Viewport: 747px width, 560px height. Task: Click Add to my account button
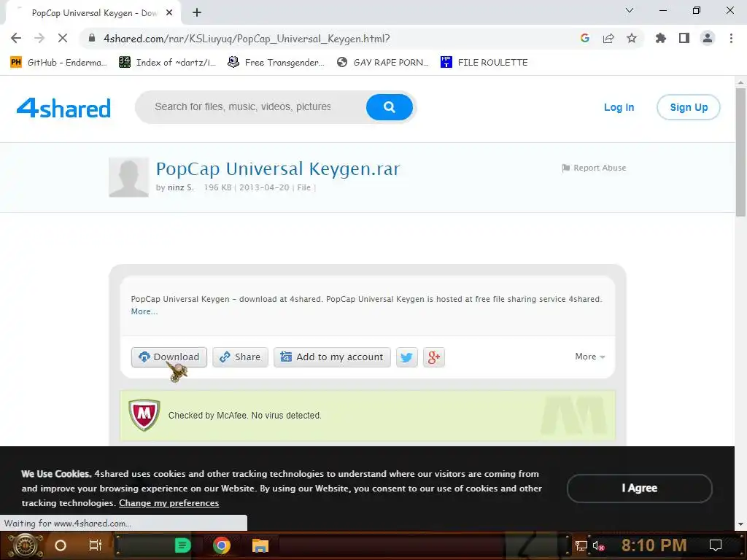tap(332, 357)
